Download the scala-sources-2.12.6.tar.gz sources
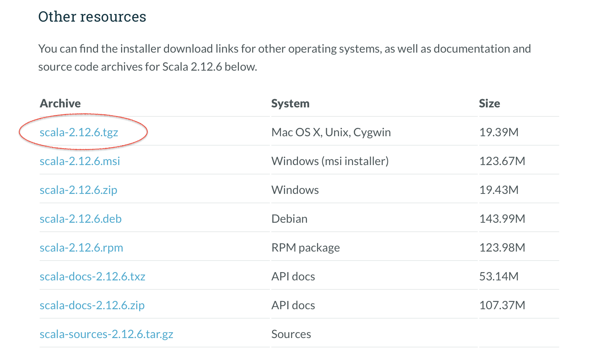This screenshot has height=364, width=601. (x=106, y=334)
